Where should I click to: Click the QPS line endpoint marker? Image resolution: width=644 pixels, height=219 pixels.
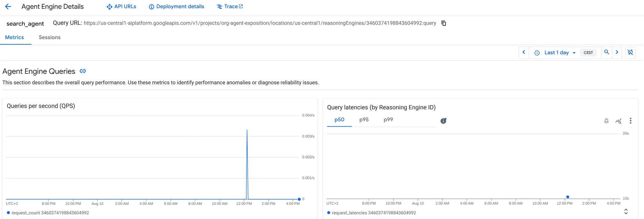[299, 199]
